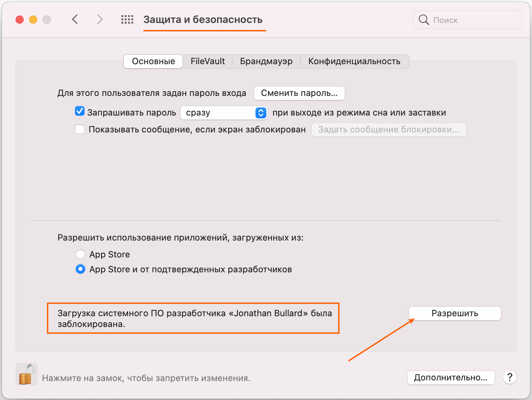The image size is (532, 400).
Task: Go back using the left chevron
Action: tap(75, 20)
